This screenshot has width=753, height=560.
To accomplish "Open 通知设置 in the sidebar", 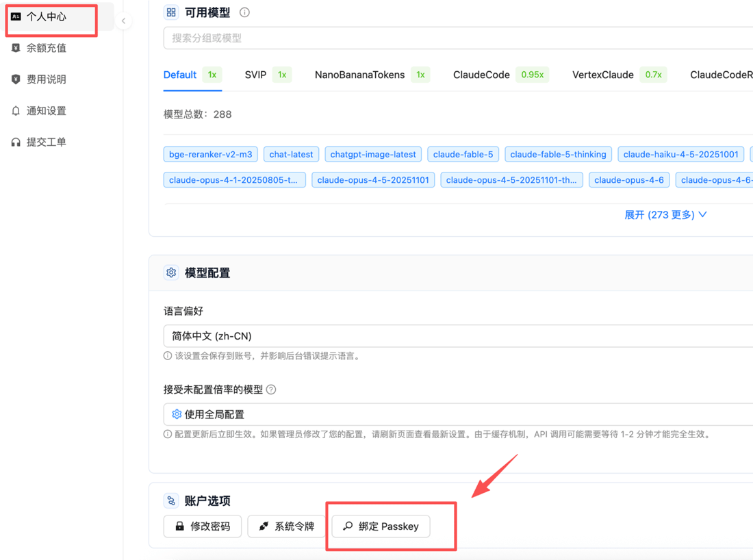I will pyautogui.click(x=46, y=111).
